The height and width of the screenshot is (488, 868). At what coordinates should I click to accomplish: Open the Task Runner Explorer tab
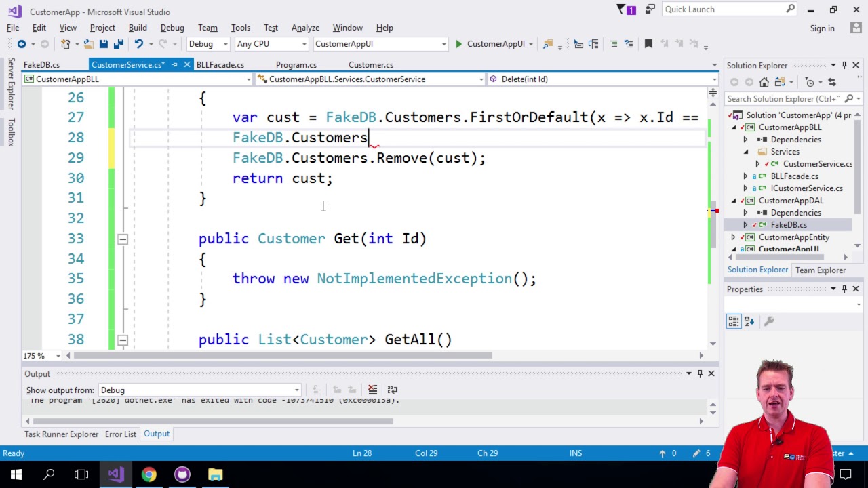point(61,434)
